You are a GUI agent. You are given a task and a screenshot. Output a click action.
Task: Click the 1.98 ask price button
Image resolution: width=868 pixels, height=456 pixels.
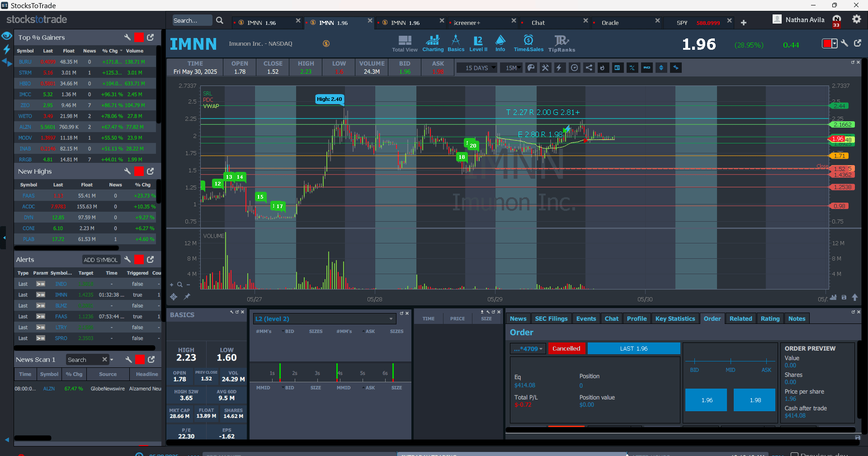(x=755, y=400)
